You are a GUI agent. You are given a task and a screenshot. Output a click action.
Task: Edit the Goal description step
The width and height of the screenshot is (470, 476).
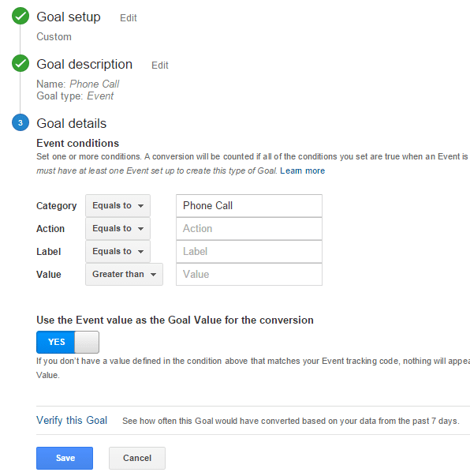point(160,66)
